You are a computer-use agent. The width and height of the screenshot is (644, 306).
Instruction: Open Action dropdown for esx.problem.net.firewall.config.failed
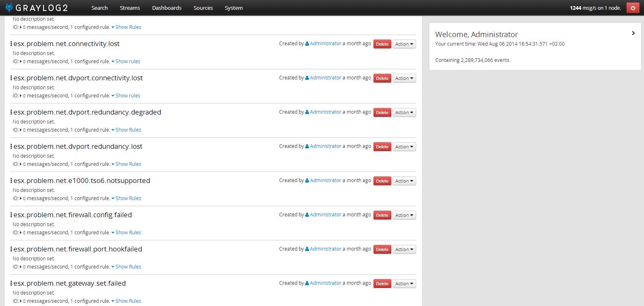point(404,215)
